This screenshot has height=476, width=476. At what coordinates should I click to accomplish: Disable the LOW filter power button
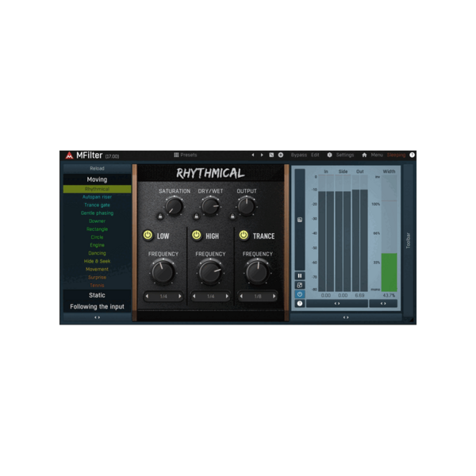point(148,236)
